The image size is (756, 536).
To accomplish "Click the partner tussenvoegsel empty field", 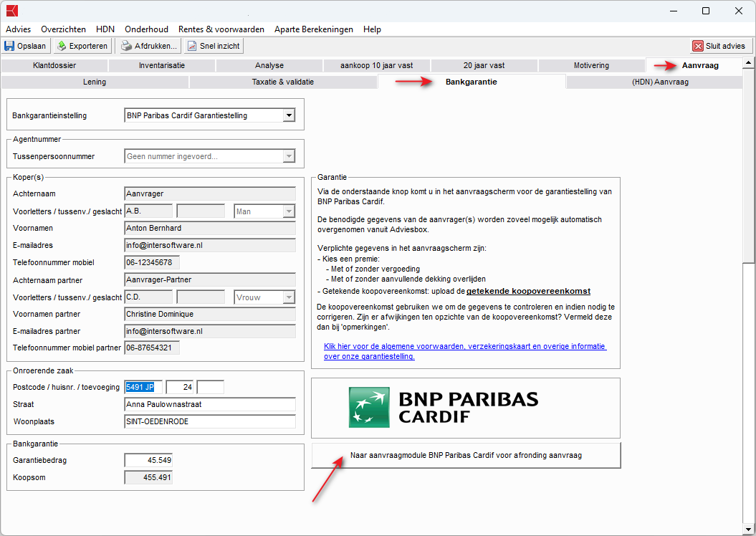I will pyautogui.click(x=201, y=297).
